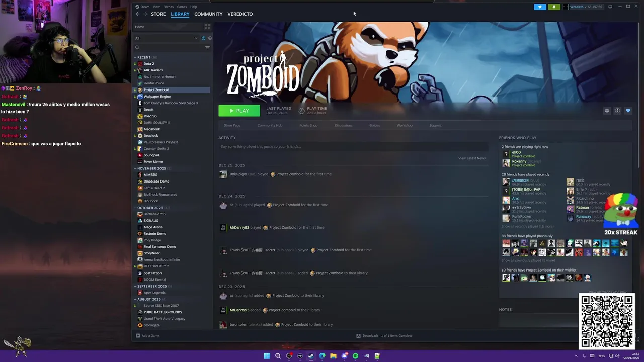This screenshot has height=362, width=644.
Task: Open Discord from taskbar
Action: 344,356
